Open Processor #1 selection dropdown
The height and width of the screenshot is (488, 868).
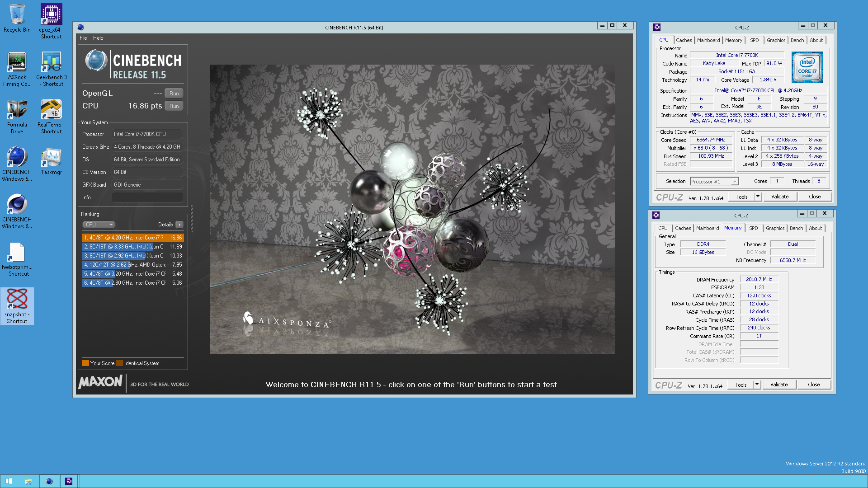714,182
